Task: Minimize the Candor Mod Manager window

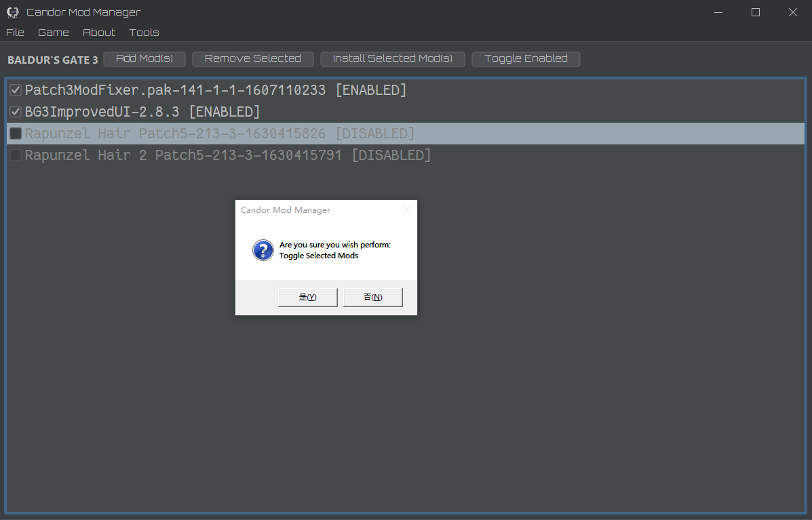Action: click(x=718, y=12)
